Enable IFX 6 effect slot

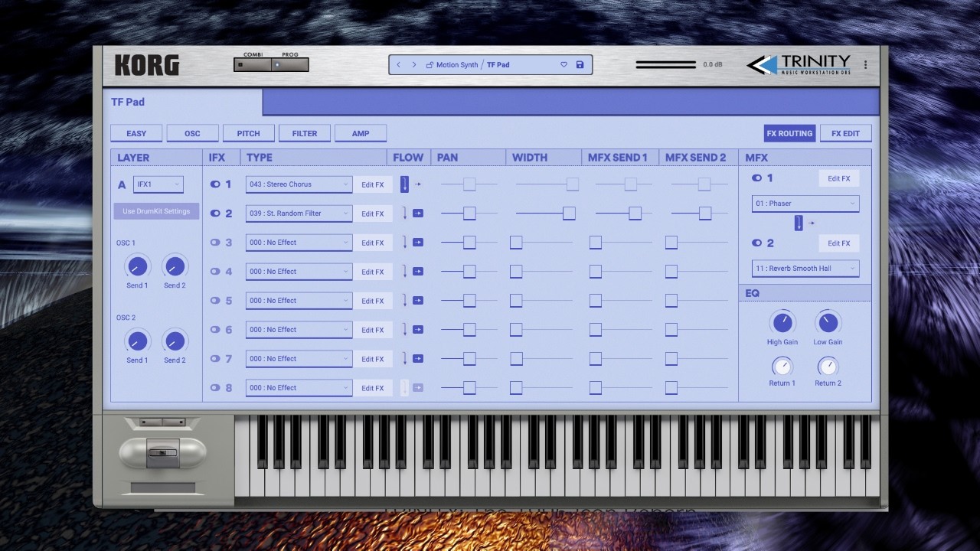(215, 330)
